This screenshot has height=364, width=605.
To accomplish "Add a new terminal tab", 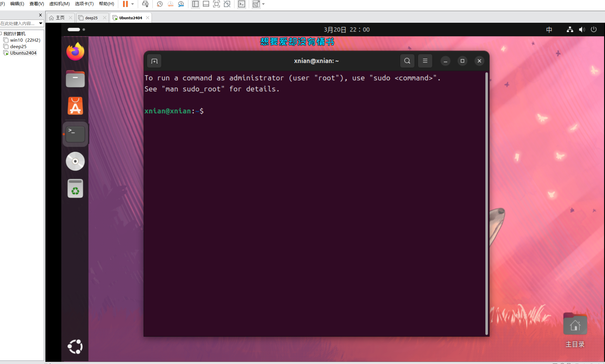I will [154, 61].
